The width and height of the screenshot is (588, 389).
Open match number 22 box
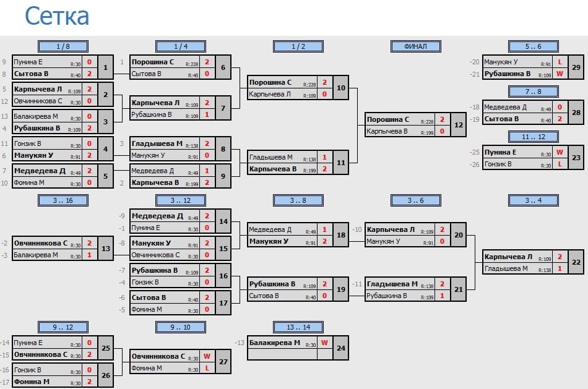coord(576,262)
